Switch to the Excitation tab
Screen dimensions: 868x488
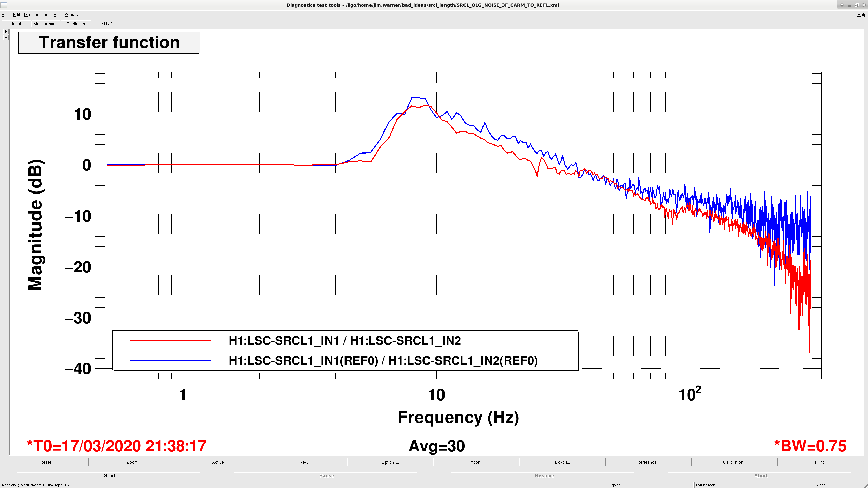point(76,24)
